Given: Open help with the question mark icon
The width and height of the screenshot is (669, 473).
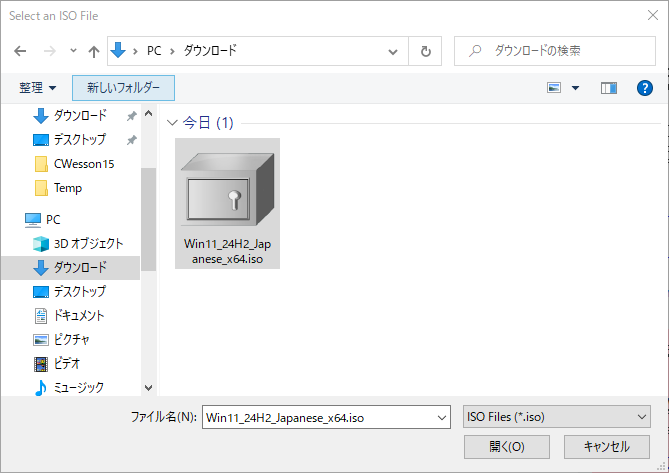Looking at the screenshot, I should (x=645, y=88).
